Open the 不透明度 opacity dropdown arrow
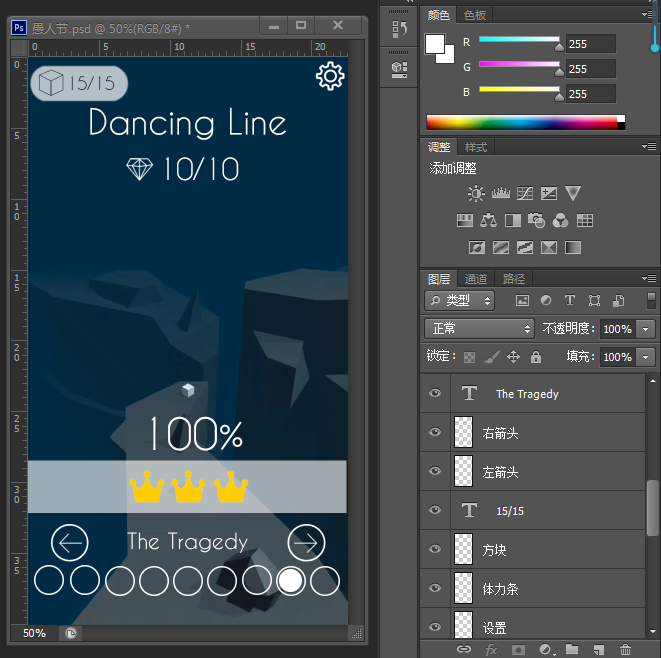 click(x=645, y=329)
